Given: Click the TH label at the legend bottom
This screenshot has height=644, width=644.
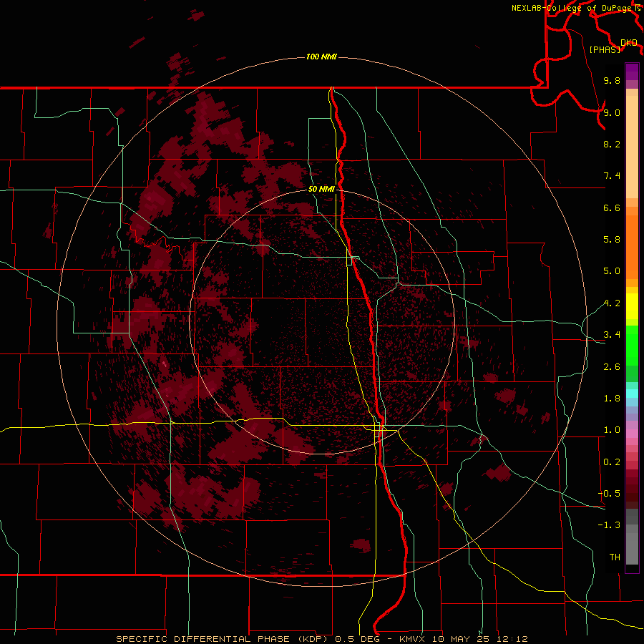Looking at the screenshot, I should [x=615, y=557].
